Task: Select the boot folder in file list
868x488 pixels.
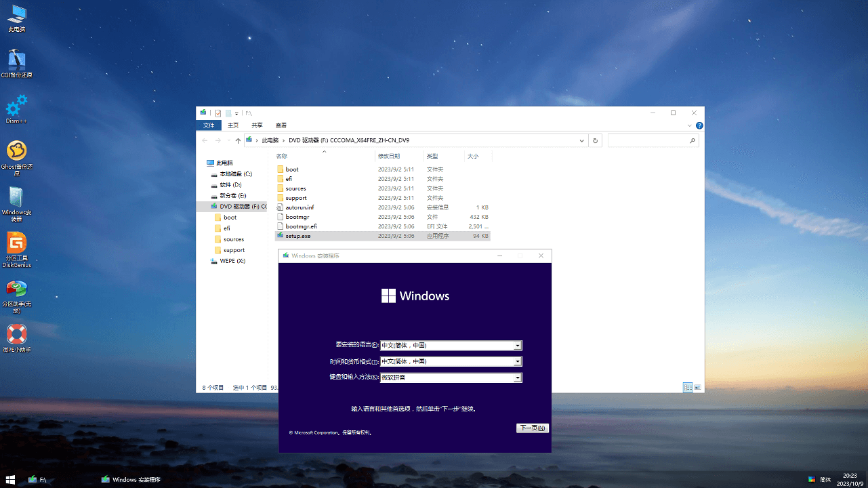Action: pyautogui.click(x=382, y=169)
